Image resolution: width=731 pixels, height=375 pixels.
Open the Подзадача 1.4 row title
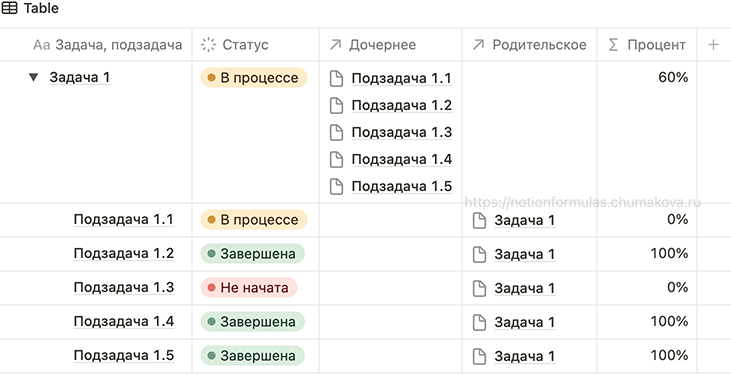click(x=124, y=321)
